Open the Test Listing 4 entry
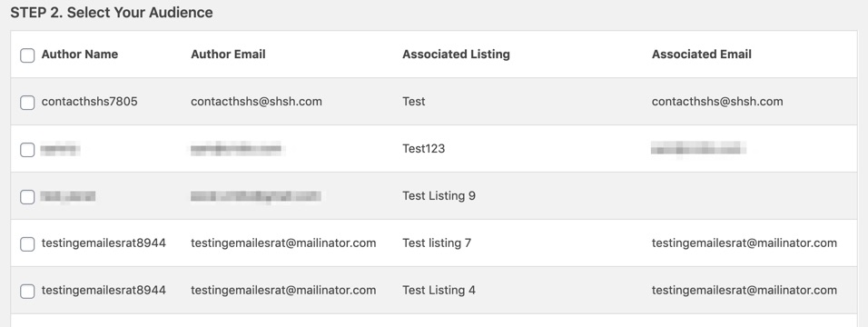The width and height of the screenshot is (868, 327). [x=439, y=290]
